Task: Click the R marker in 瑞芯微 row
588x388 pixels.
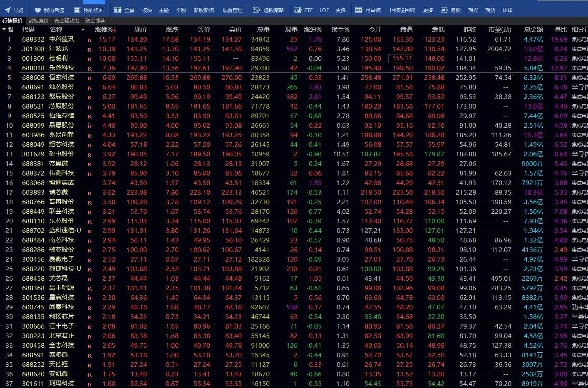Action: [x=89, y=193]
